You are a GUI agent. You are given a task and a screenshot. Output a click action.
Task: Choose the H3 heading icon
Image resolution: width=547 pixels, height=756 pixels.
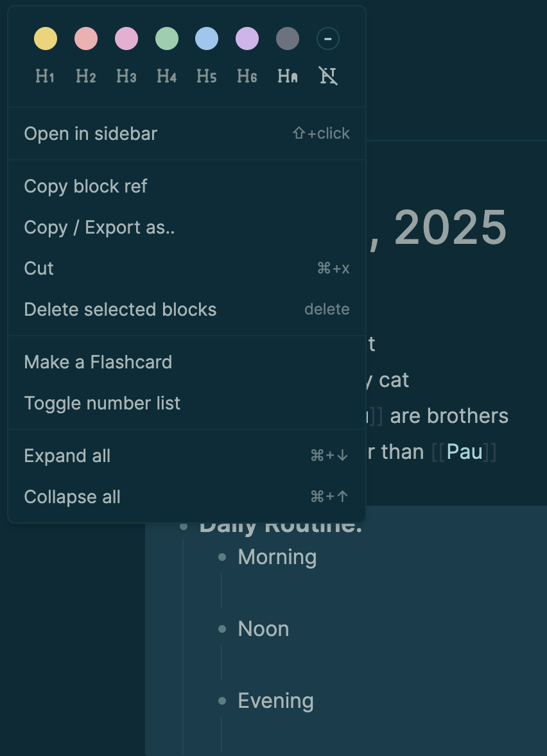126,76
